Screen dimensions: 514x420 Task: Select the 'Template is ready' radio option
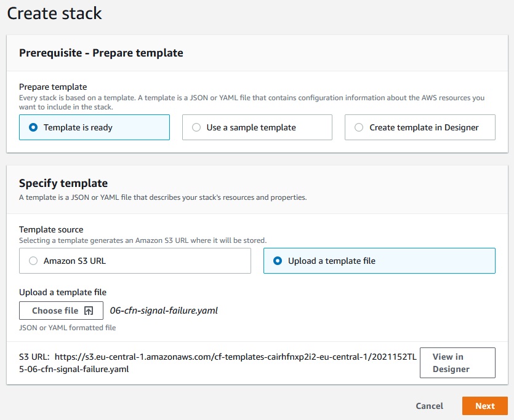pos(94,127)
